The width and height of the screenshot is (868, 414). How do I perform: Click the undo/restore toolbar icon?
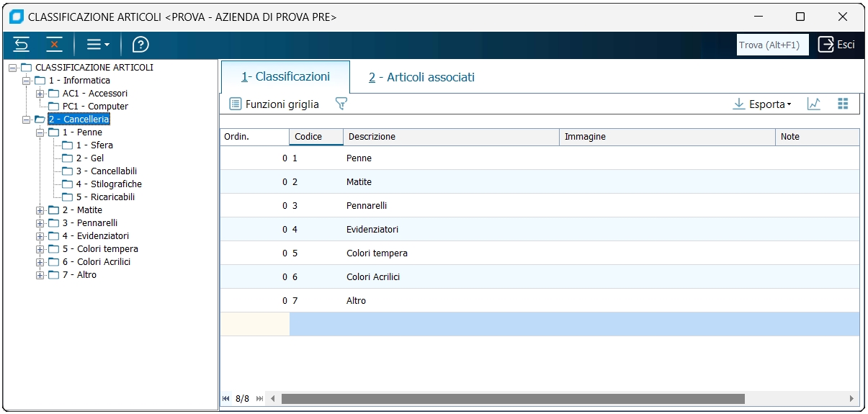point(22,45)
